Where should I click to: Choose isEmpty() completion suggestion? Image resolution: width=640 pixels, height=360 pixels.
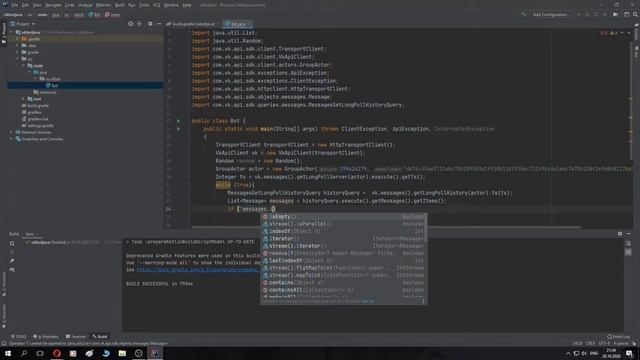(343, 217)
